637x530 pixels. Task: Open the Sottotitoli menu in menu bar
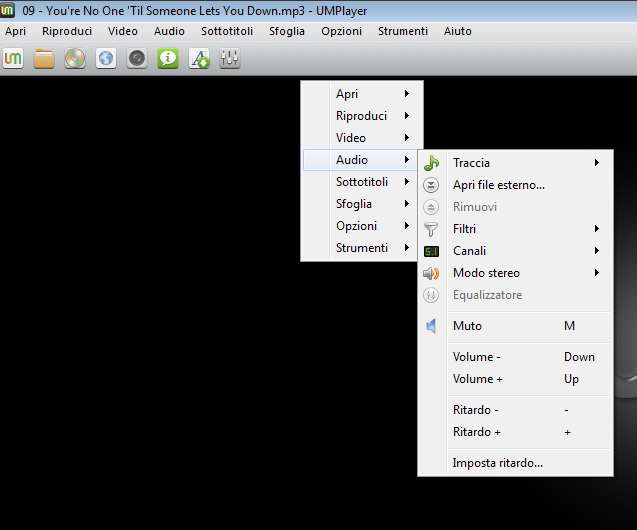click(227, 31)
